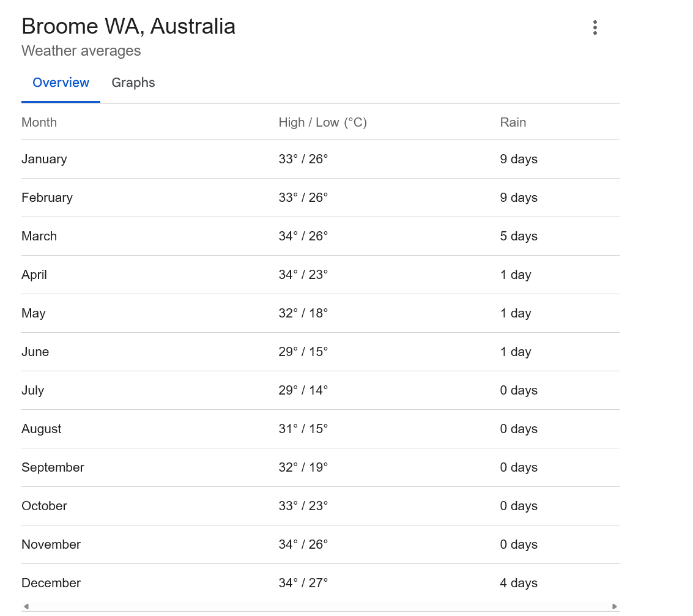Viewport: 693px width, 616px height.
Task: Open the three-dot more options menu
Action: [595, 28]
